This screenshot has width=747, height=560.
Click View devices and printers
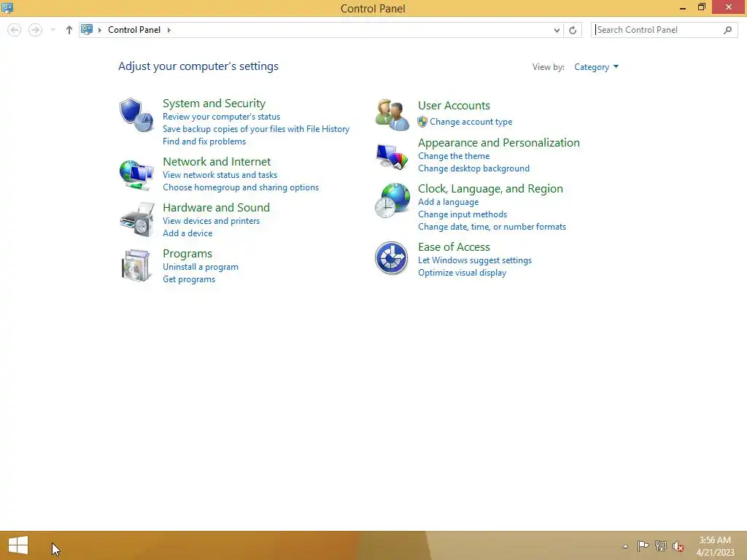211,221
